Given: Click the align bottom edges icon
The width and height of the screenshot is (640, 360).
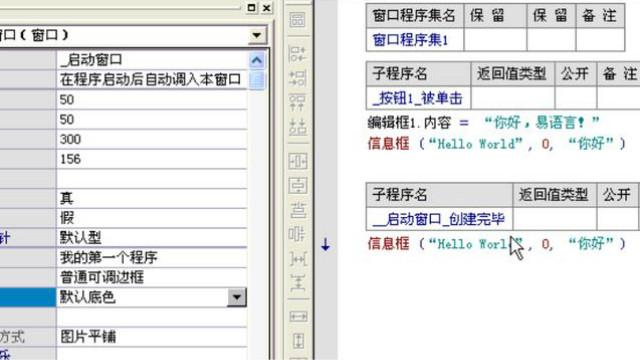Looking at the screenshot, I should coord(298,127).
